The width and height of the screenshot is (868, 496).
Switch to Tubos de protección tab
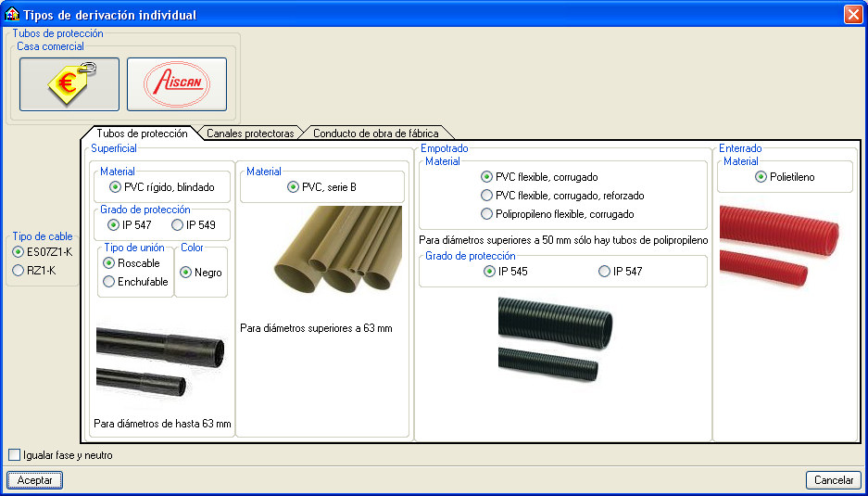(142, 134)
